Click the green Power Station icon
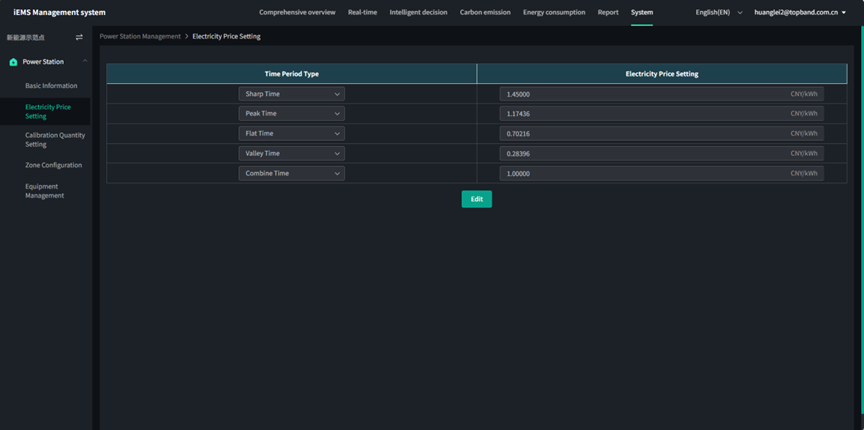 point(13,62)
